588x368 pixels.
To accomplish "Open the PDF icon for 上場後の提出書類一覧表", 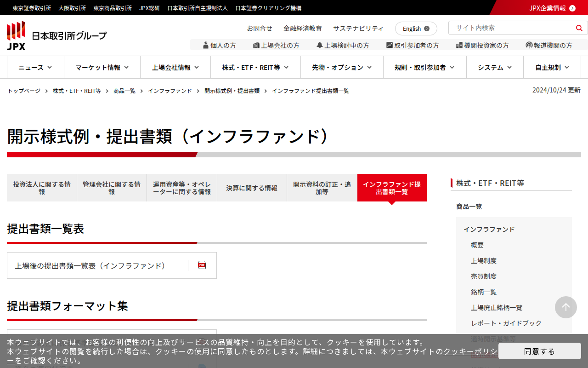I will (x=202, y=265).
